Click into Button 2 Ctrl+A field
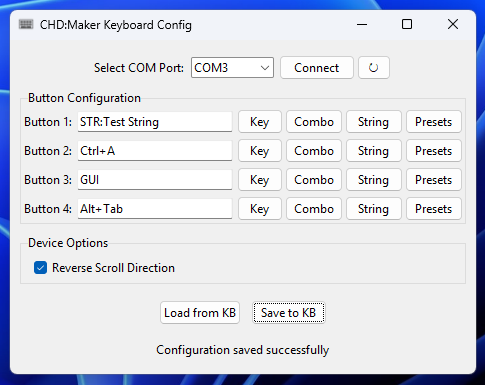This screenshot has width=485, height=385. [x=155, y=151]
